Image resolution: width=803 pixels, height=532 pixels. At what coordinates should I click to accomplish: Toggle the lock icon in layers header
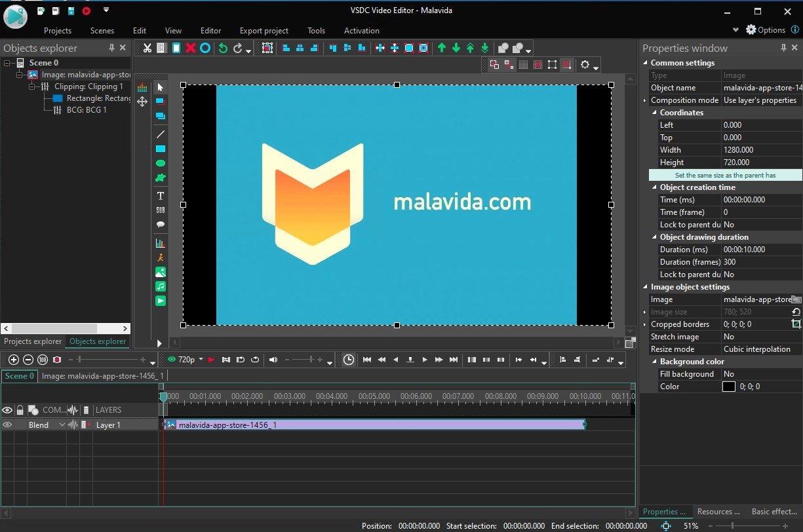pos(20,410)
